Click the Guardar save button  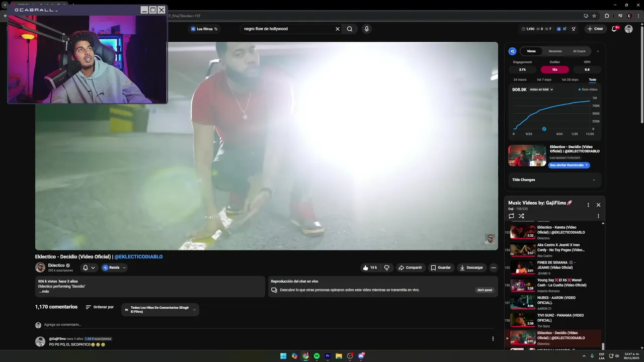[x=441, y=267]
